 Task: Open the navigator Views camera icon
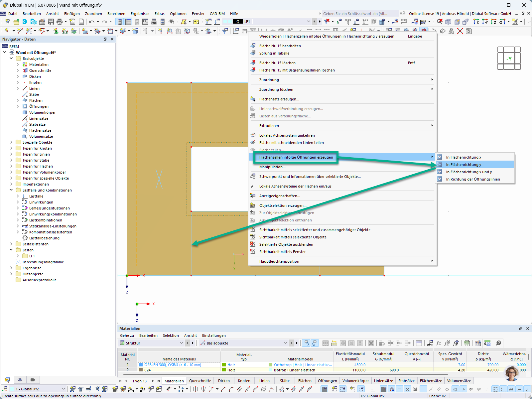(x=33, y=380)
